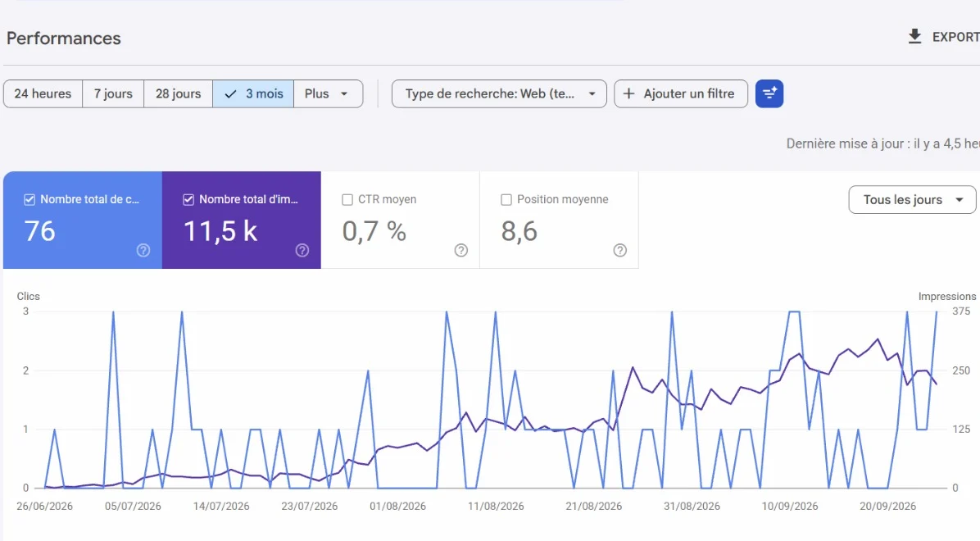Open the Plus date range dropdown
This screenshot has height=541, width=980.
[328, 93]
